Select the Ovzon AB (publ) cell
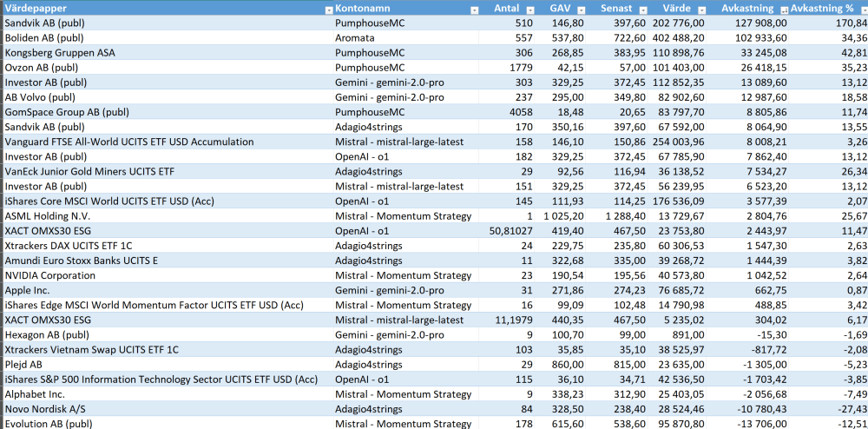The image size is (868, 429). 168,68
